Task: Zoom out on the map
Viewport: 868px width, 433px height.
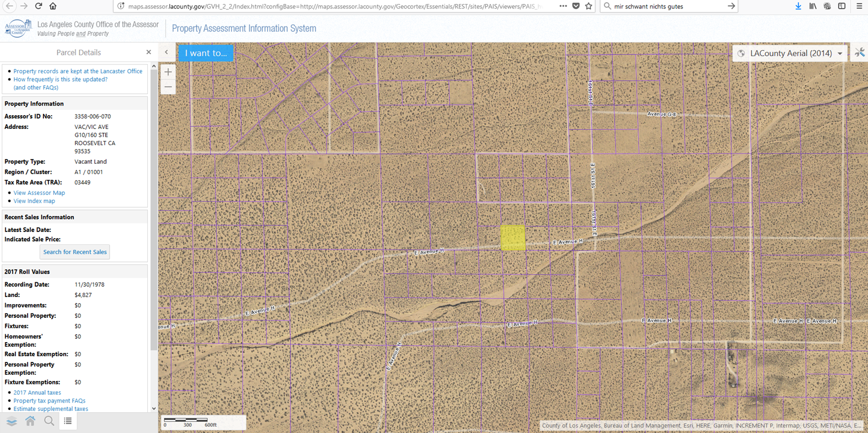Action: tap(168, 87)
